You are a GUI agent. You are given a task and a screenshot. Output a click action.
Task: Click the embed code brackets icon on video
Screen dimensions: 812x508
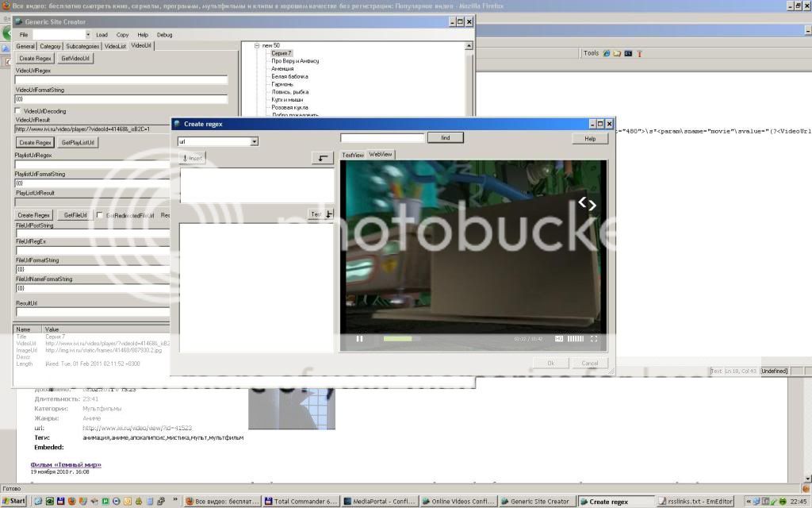(587, 204)
